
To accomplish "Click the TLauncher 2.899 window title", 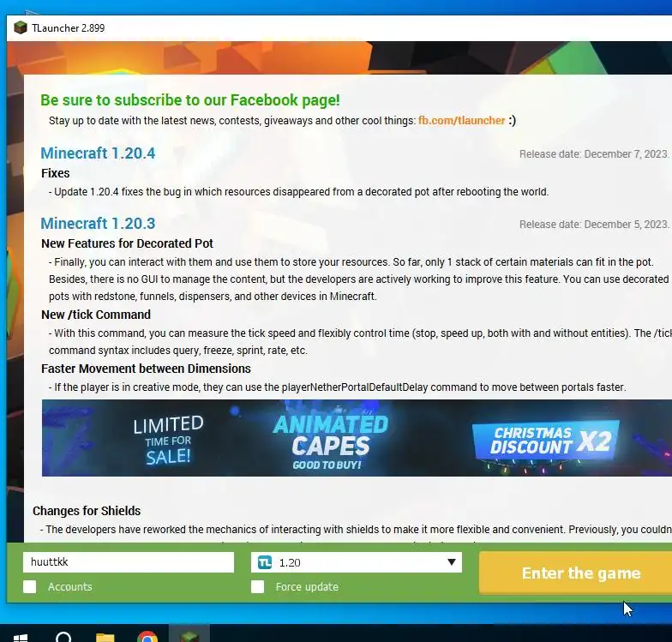I will (69, 27).
